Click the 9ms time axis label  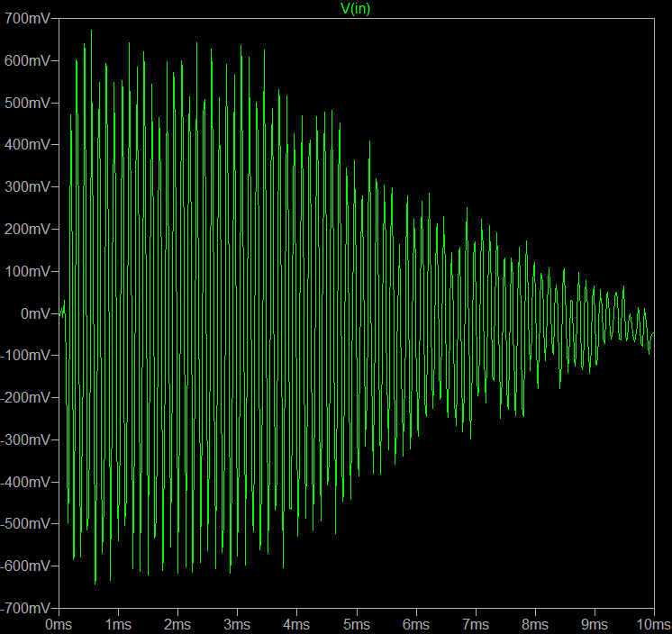point(595,625)
